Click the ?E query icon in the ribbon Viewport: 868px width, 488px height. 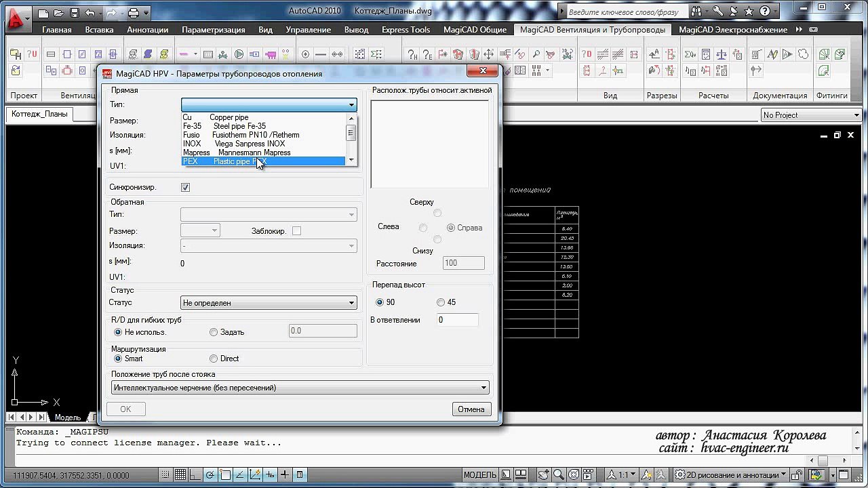[x=427, y=55]
